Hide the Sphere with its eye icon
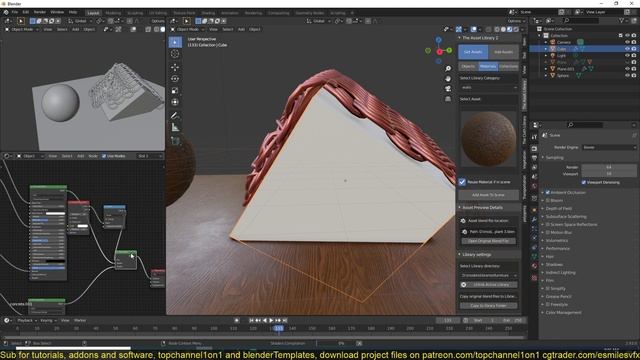Screen dimensions: 640x360 coord(627,76)
